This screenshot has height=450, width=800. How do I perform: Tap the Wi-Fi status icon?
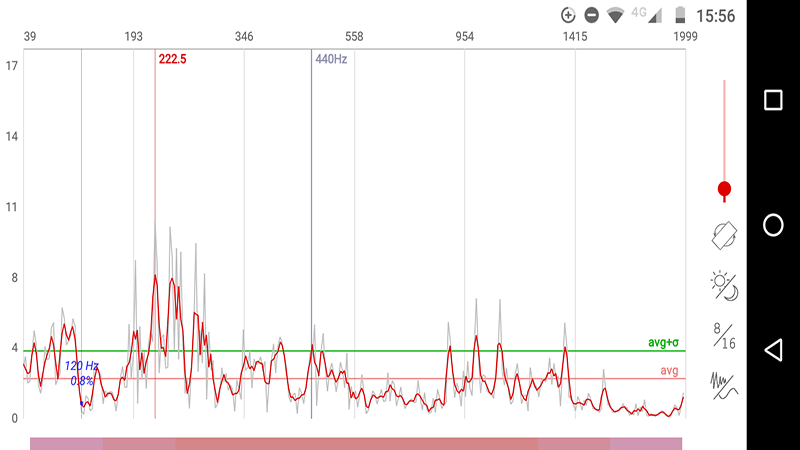click(615, 15)
